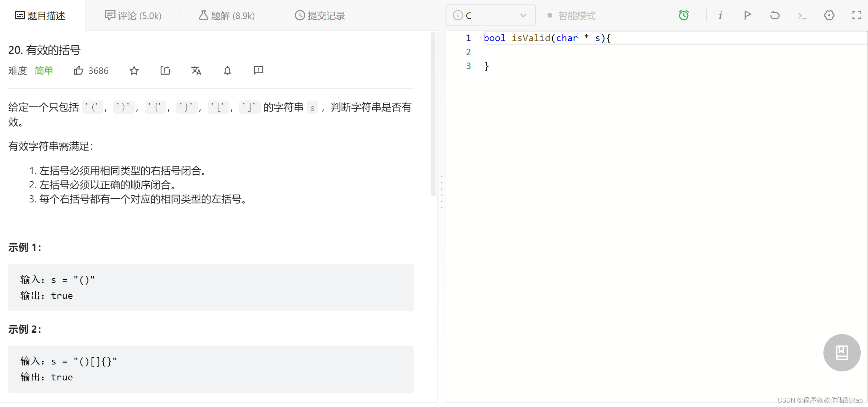868x407 pixels.
Task: Open the 提交记录 submissions tab
Action: (320, 16)
